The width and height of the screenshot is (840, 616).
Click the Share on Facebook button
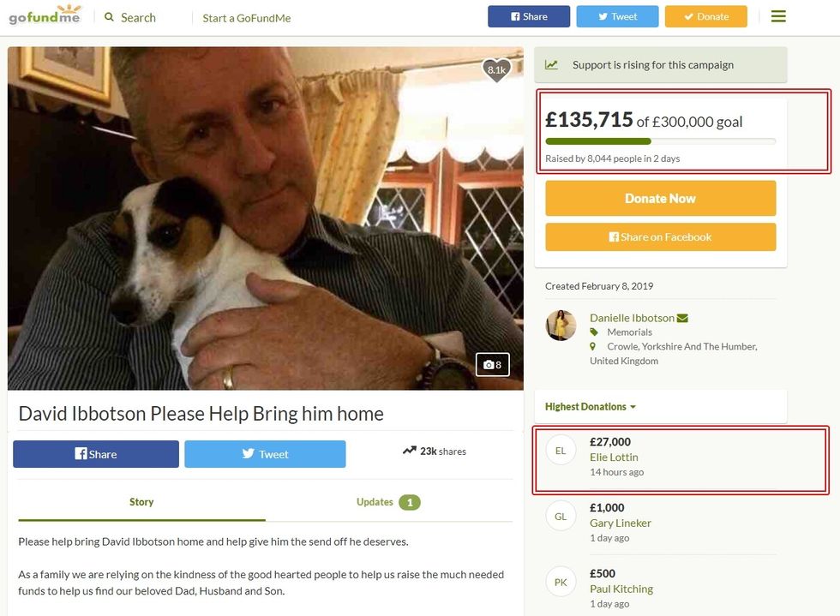pos(660,237)
